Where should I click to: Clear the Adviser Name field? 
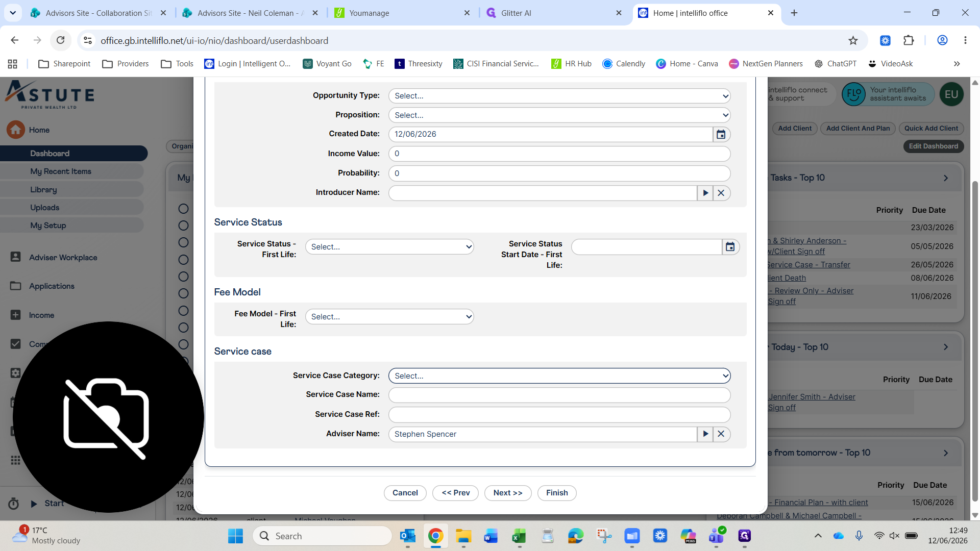coord(721,434)
